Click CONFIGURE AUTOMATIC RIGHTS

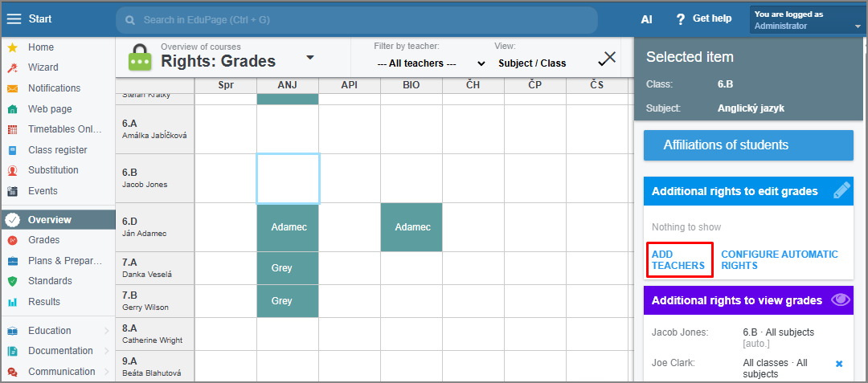[779, 260]
